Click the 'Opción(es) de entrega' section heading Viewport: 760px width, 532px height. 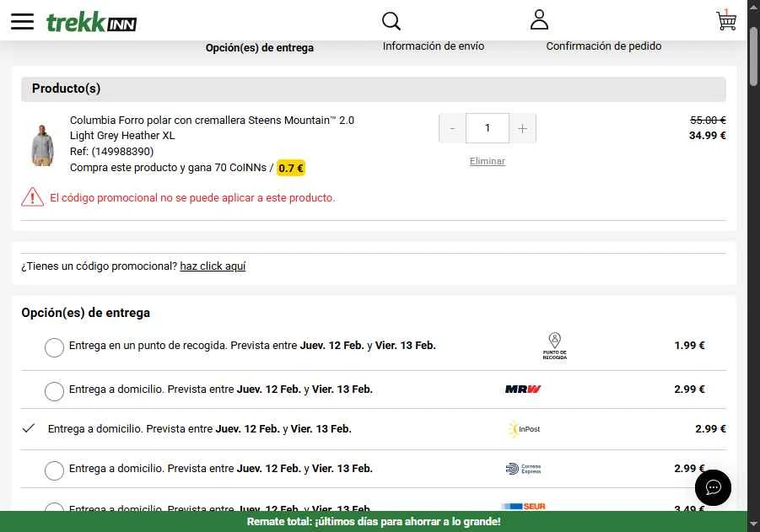[x=85, y=313]
